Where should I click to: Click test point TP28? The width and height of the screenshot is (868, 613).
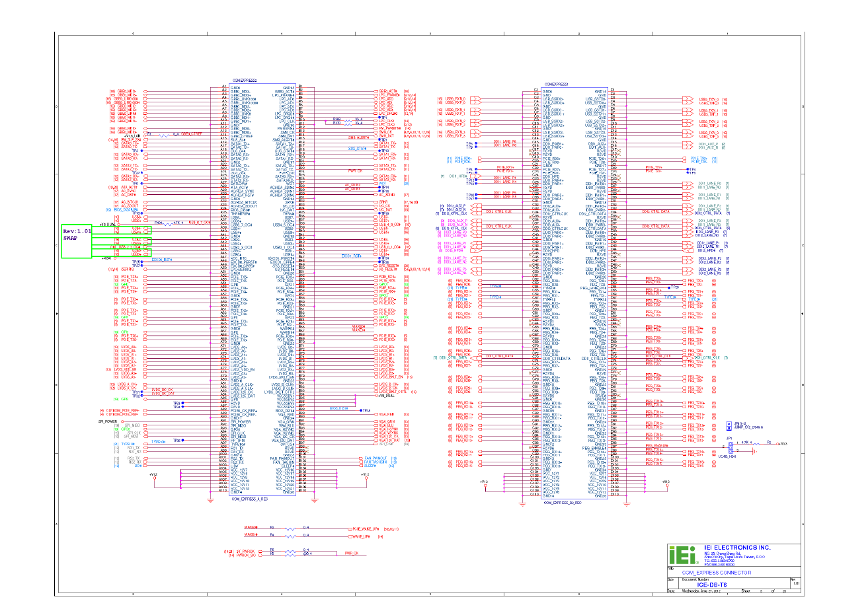click(x=674, y=287)
